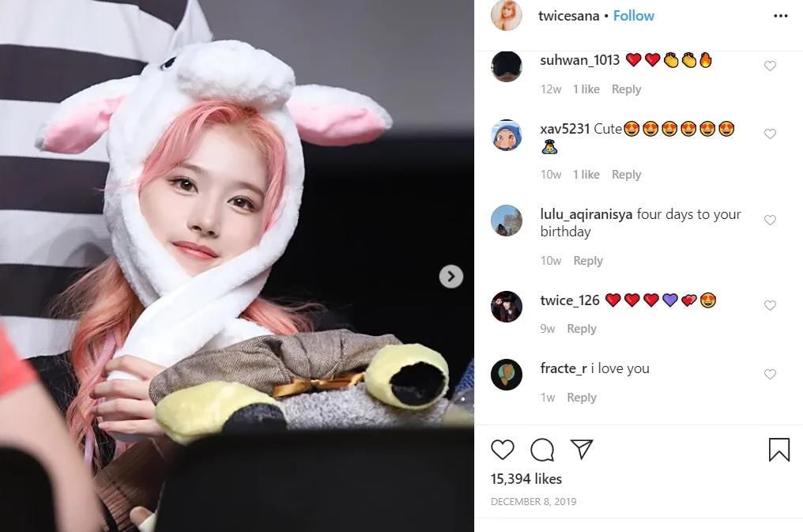Screen dimensions: 803x532
Task: Open the lulu_aqiranisya username link
Action: click(x=586, y=214)
